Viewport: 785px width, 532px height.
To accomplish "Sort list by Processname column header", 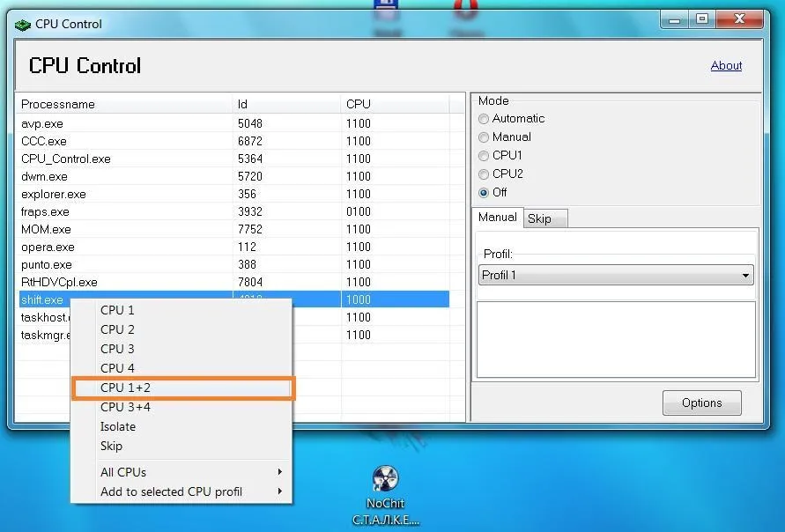I will point(123,104).
